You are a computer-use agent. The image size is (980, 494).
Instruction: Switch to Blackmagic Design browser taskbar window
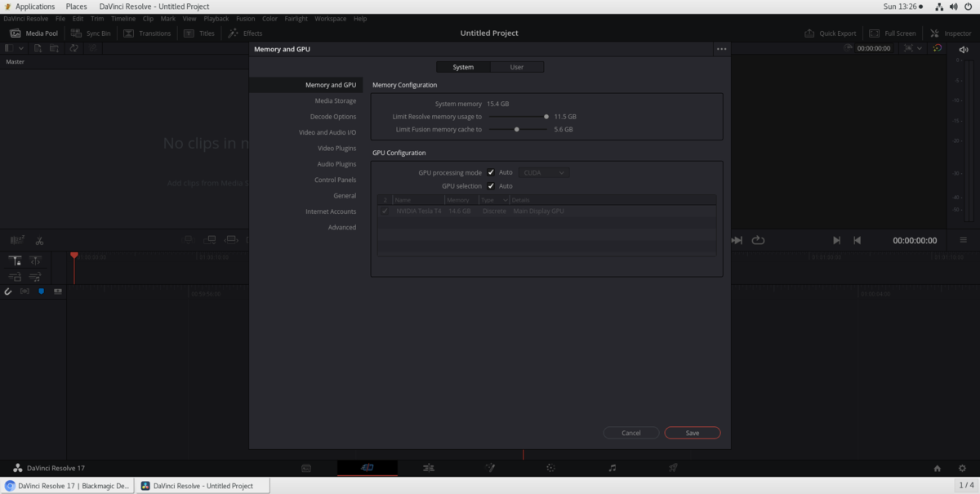[x=67, y=486]
